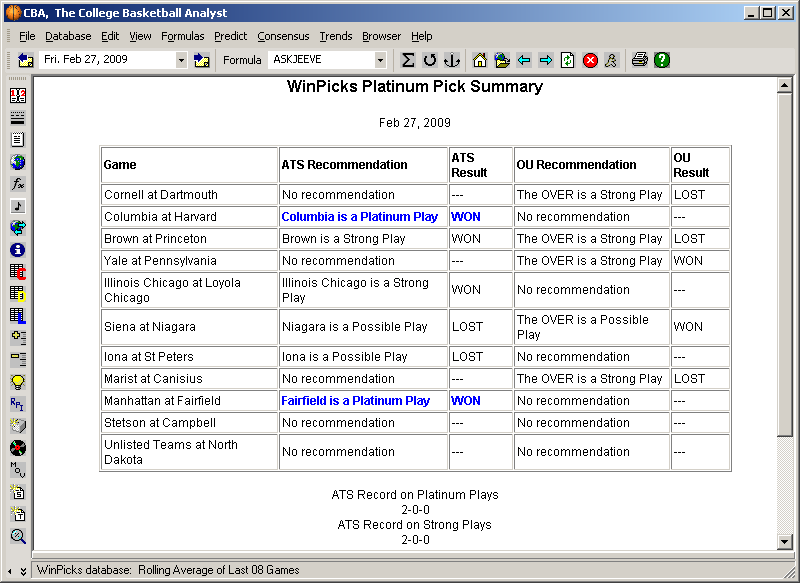The height and width of the screenshot is (583, 800).
Task: Navigate forward with the cyan right arrow
Action: coord(546,60)
